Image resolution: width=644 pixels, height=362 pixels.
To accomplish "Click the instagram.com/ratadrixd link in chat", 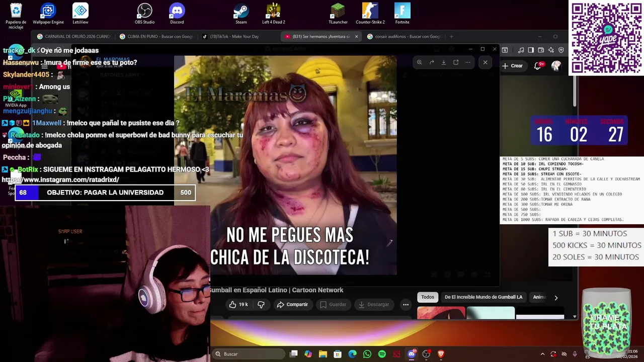I will click(60, 179).
